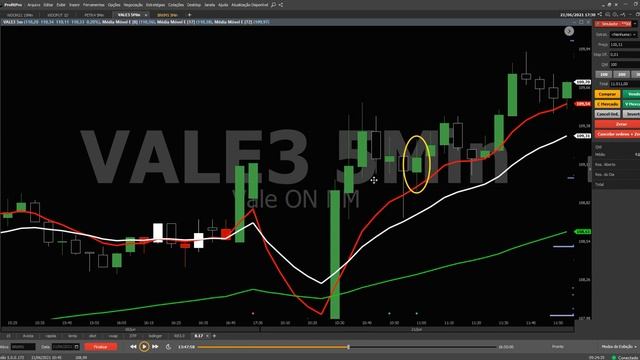Image resolution: width=640 pixels, height=360 pixels.
Task: Click the replay asset input field
Action: [x=23, y=347]
